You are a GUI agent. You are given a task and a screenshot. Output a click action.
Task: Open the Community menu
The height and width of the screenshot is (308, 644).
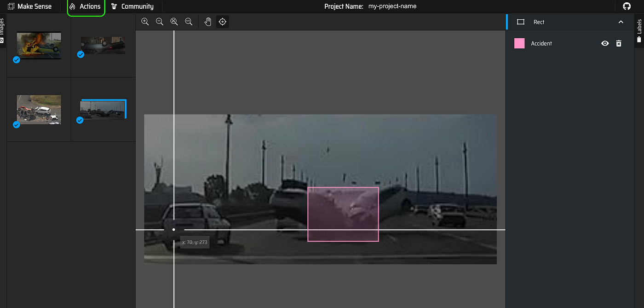pos(132,6)
